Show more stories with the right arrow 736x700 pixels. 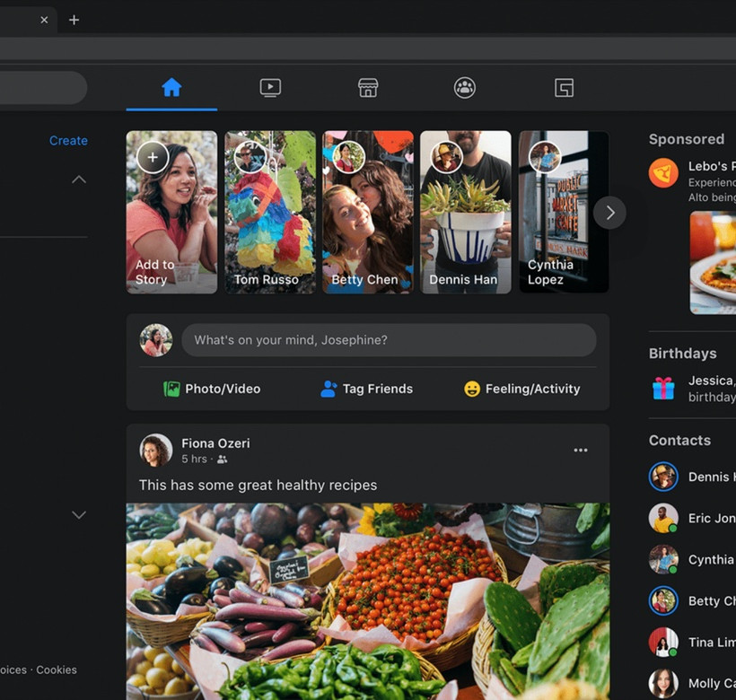tap(609, 213)
